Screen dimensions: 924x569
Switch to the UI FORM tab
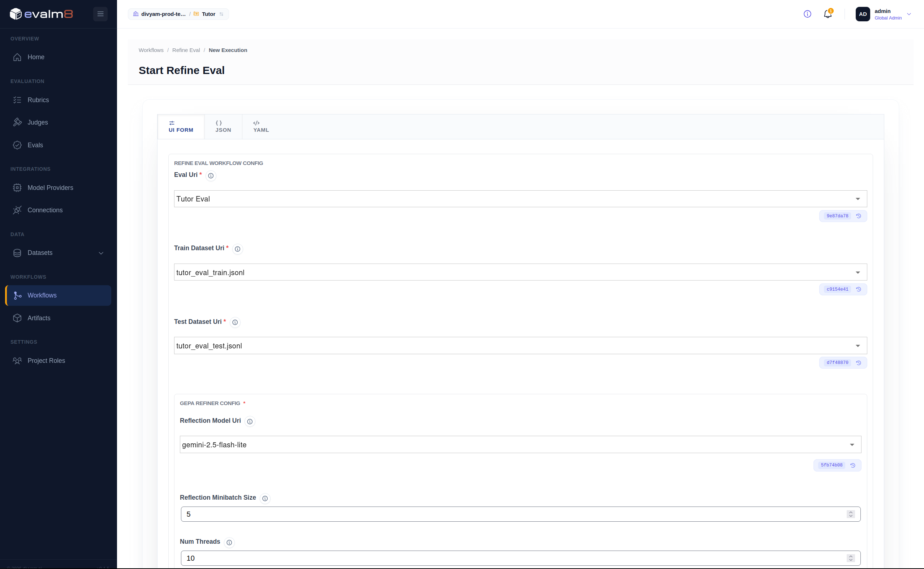181,126
